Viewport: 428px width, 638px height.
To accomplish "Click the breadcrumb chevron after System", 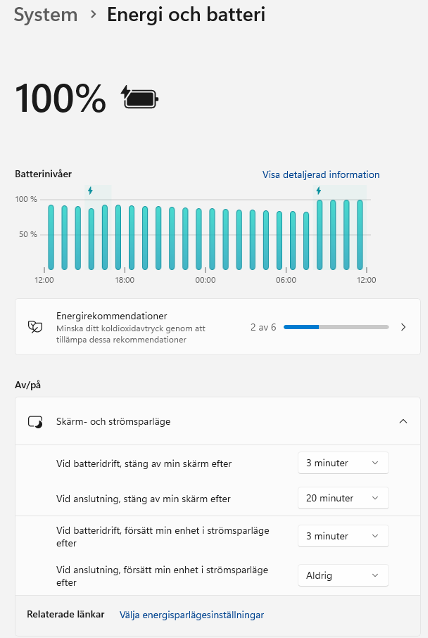I will 93,15.
